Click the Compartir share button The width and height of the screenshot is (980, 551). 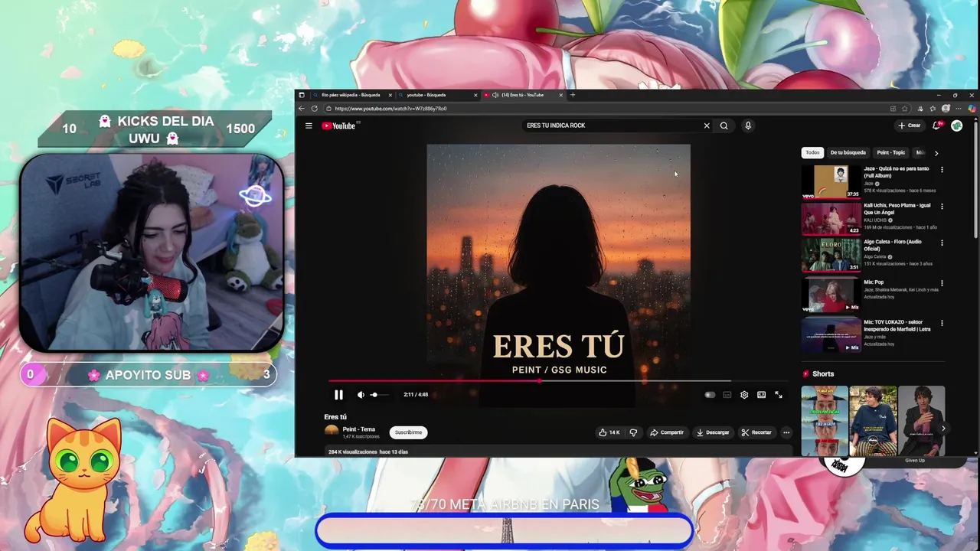point(667,432)
